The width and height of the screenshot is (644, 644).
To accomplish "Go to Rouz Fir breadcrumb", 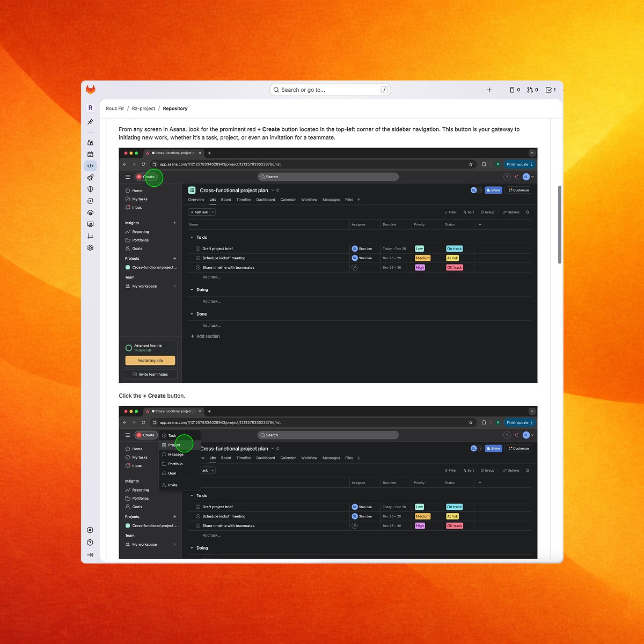I will point(115,108).
